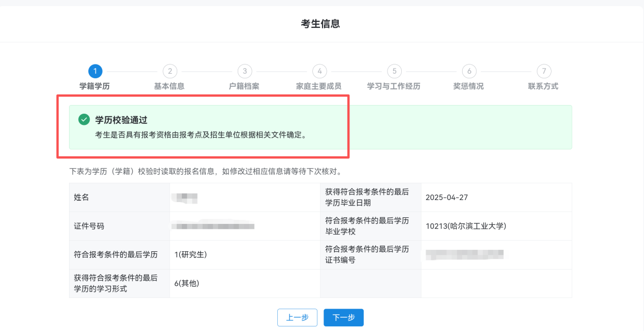Screen dimensions: 644x331
Task: Open the 家庭主要成员 step label
Action: [x=319, y=86]
